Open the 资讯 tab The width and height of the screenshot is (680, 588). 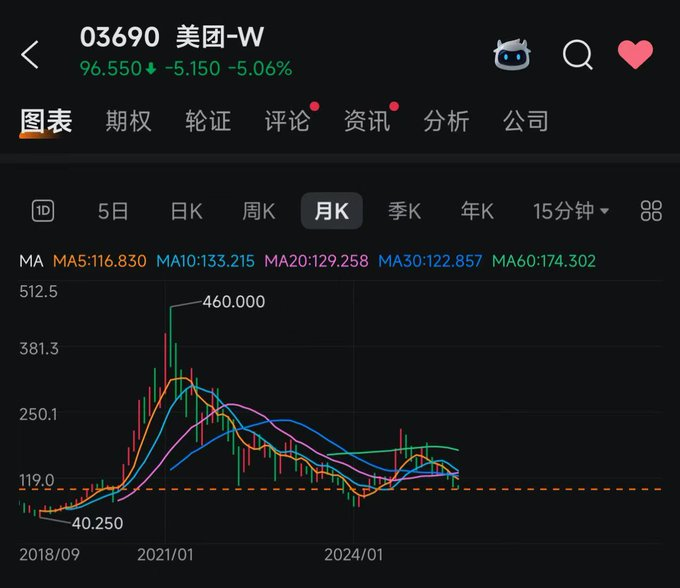[x=367, y=122]
